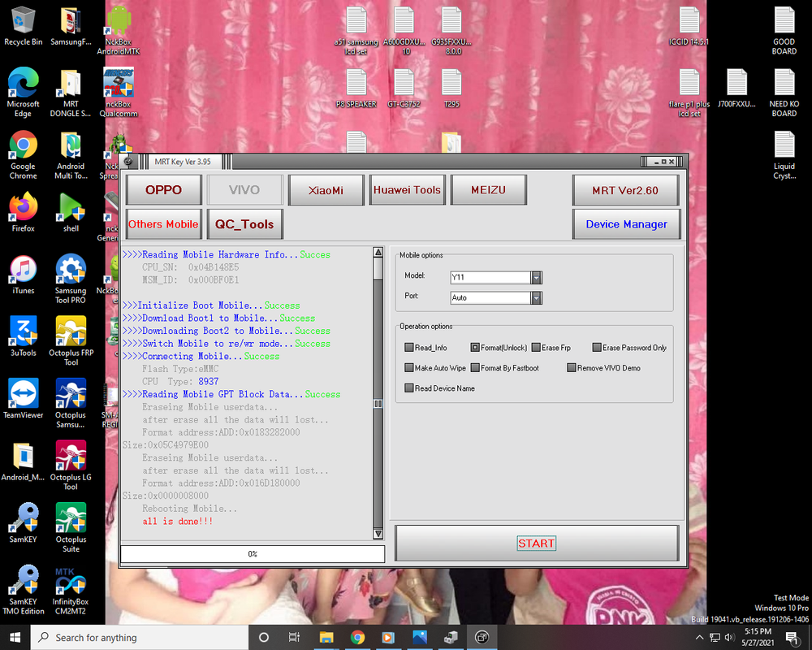Open T295 text file on desktop
The height and width of the screenshot is (650, 812).
pos(451,88)
